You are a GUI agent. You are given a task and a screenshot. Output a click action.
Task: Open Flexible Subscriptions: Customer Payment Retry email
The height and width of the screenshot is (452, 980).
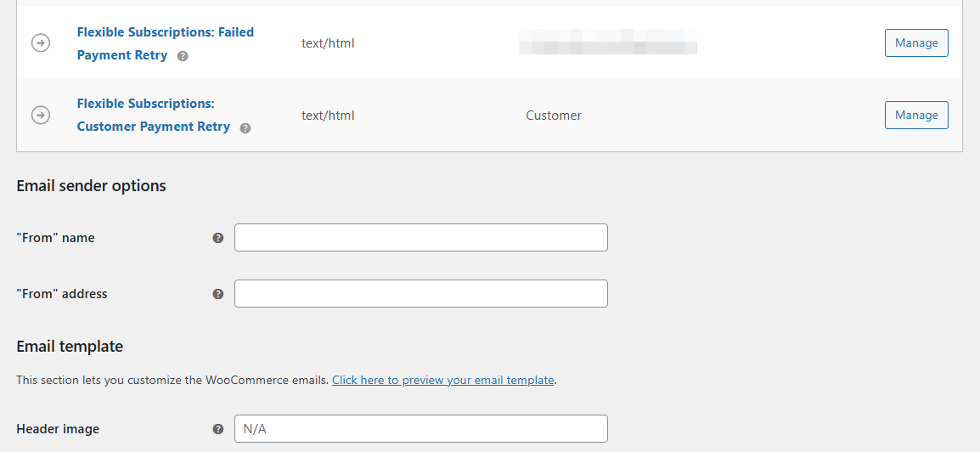coord(153,115)
